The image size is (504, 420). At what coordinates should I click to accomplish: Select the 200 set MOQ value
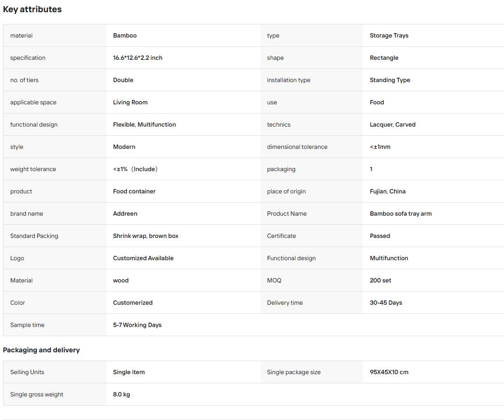point(380,280)
